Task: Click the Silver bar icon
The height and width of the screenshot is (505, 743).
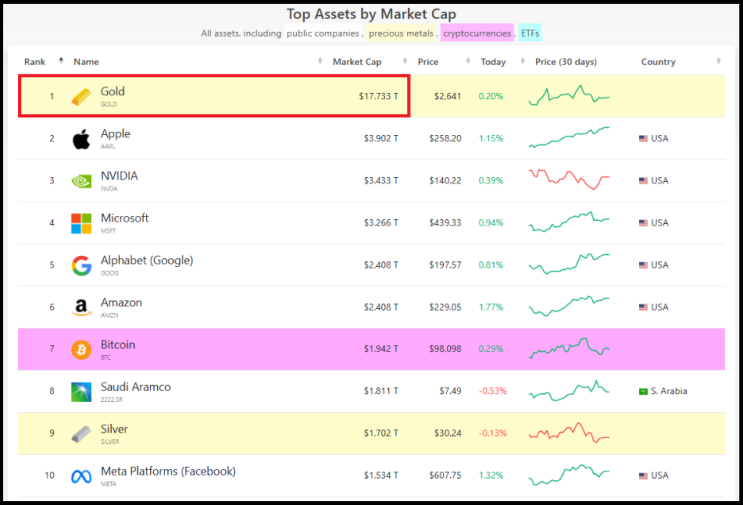Action: [x=81, y=434]
